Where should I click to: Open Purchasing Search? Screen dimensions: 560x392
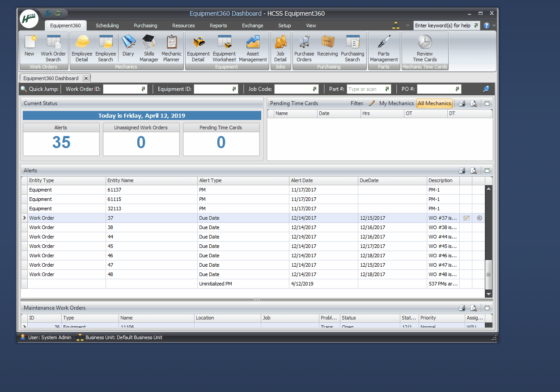click(352, 48)
